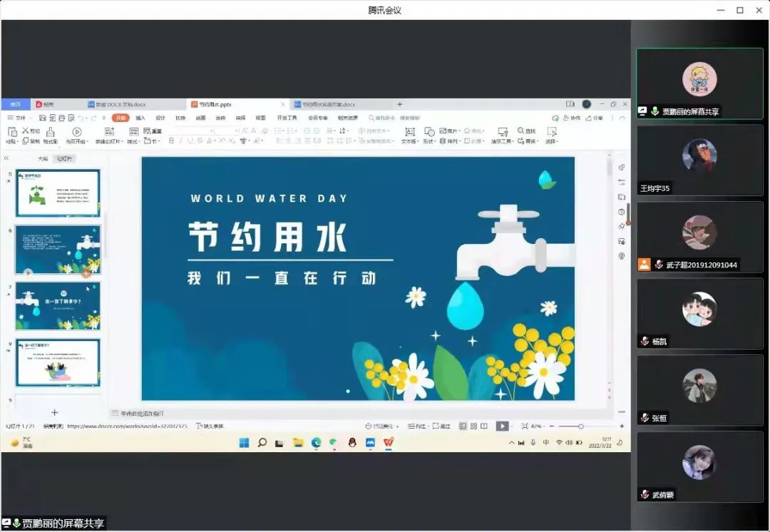Click the search commands field in ribbon
Screen dimensions: 770x532
(x=395, y=118)
